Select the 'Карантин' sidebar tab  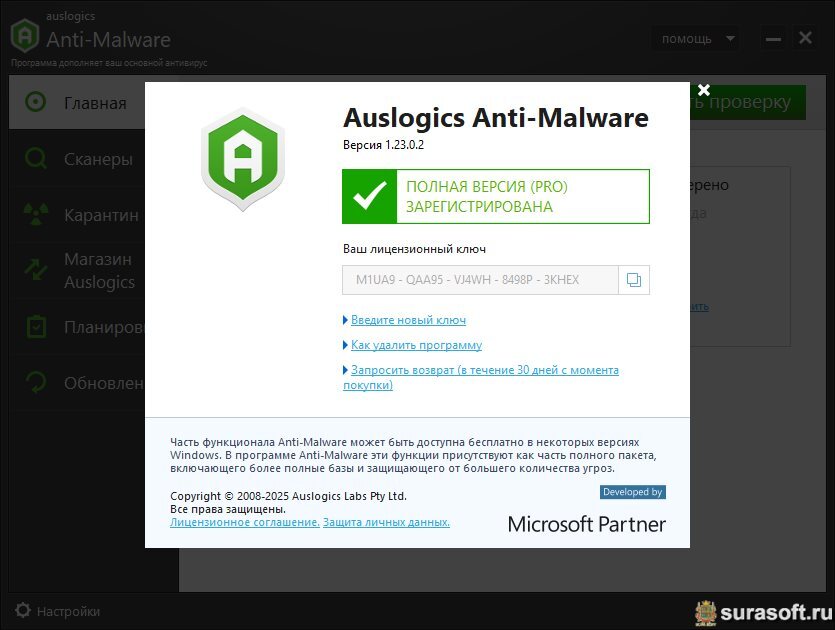click(x=77, y=215)
